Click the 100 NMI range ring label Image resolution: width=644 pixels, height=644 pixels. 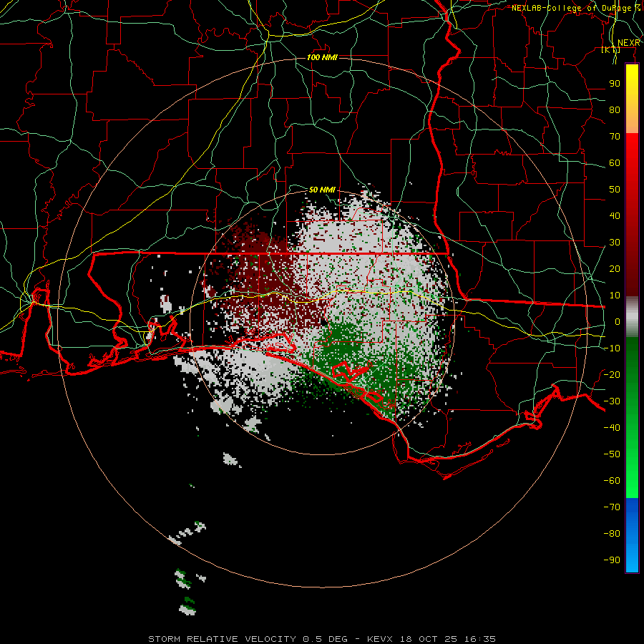tap(322, 57)
